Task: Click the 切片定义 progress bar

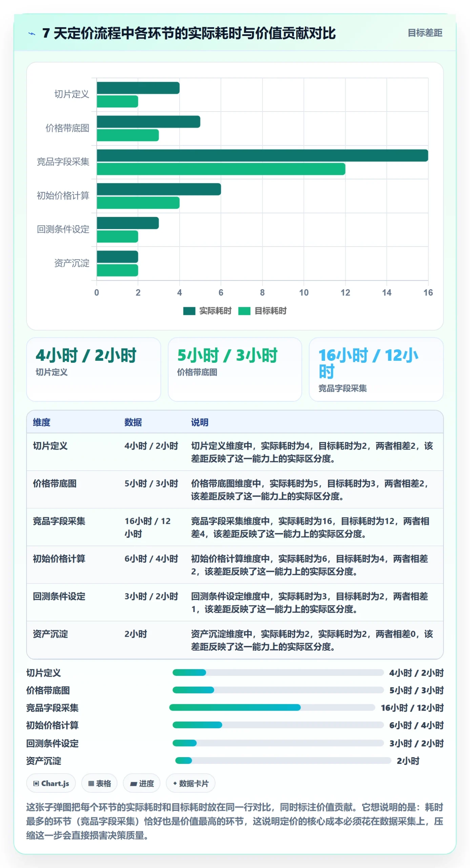Action: (x=278, y=673)
